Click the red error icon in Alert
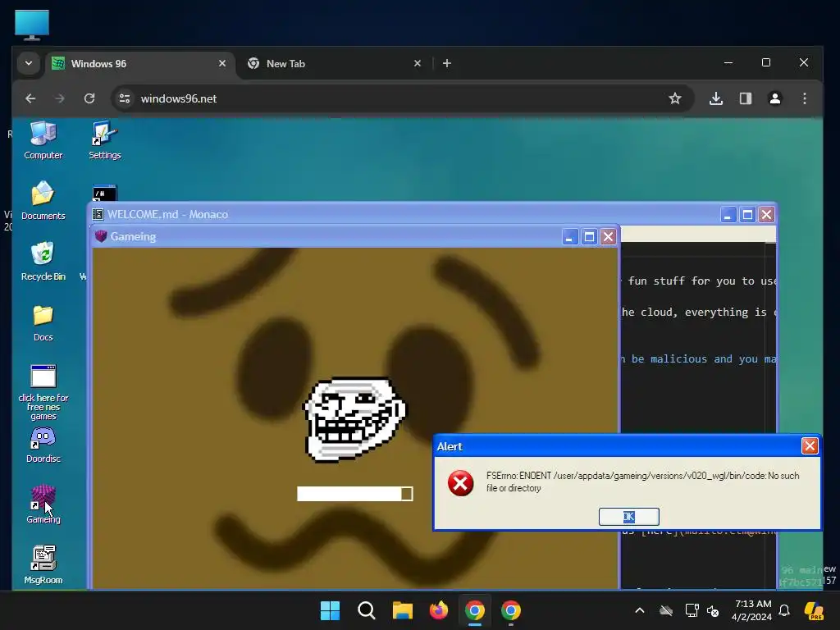Viewport: 840px width, 630px height. [461, 483]
